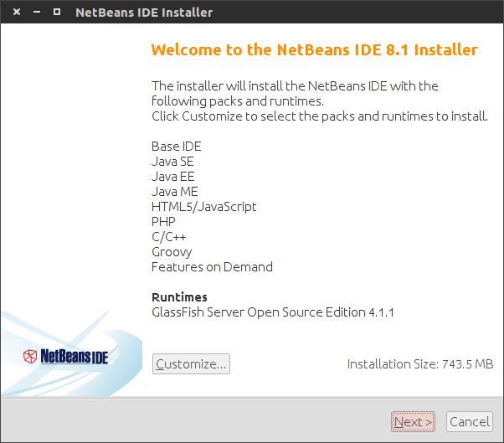Proceed with the Next > button
The width and height of the screenshot is (504, 443).
click(x=413, y=421)
